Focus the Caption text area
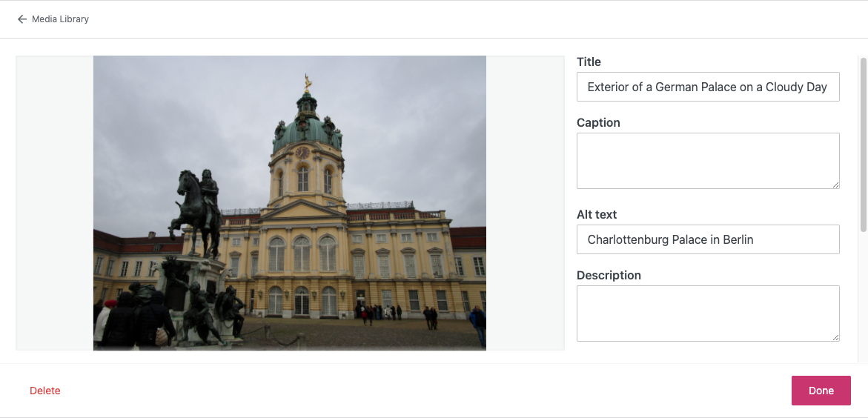Screen dimensions: 868x418 click(708, 161)
